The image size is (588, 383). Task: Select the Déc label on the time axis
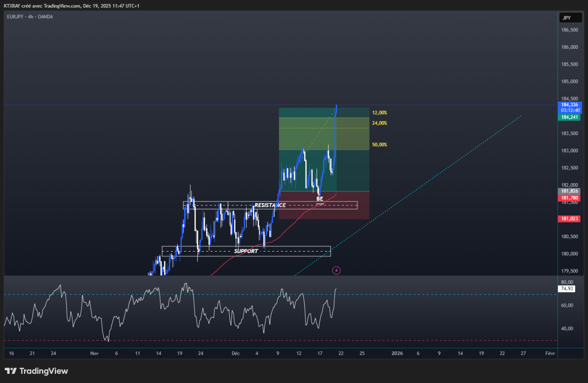[235, 353]
